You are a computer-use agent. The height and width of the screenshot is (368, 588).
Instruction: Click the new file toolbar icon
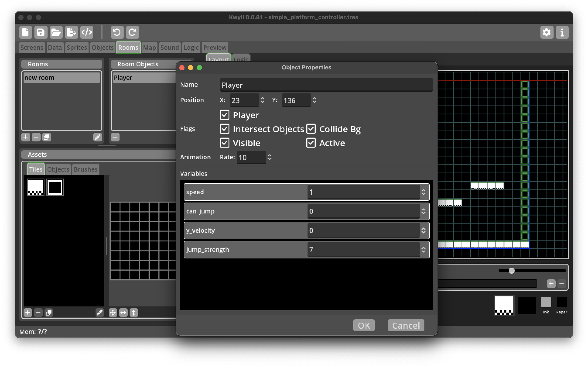click(x=26, y=32)
